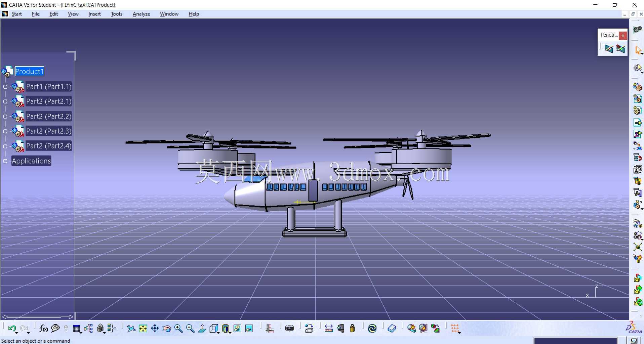Click the Normal View icon

click(x=202, y=329)
